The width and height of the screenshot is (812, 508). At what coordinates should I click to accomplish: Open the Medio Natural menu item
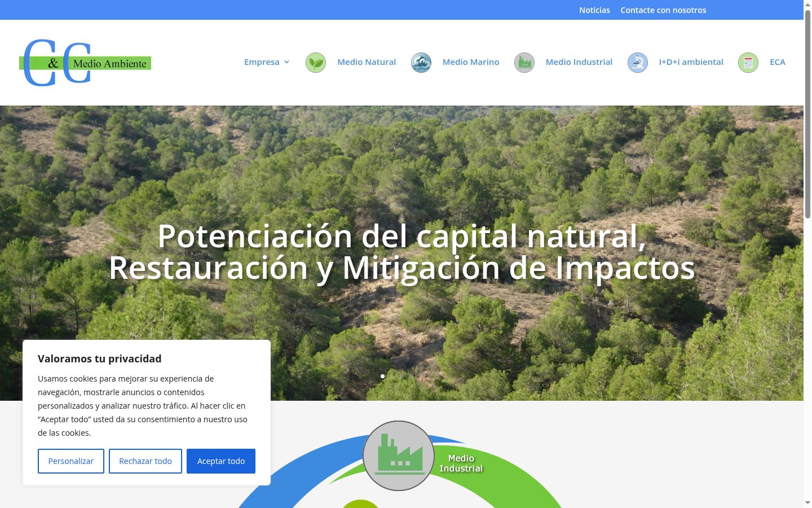click(367, 62)
